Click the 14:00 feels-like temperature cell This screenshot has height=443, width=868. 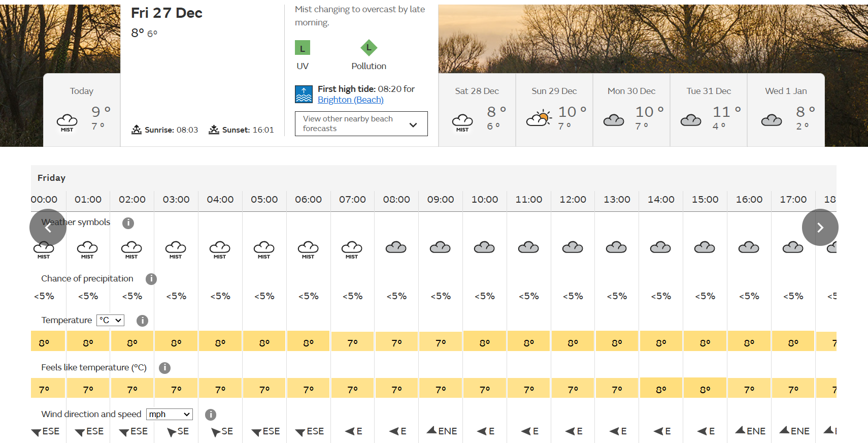coord(661,388)
